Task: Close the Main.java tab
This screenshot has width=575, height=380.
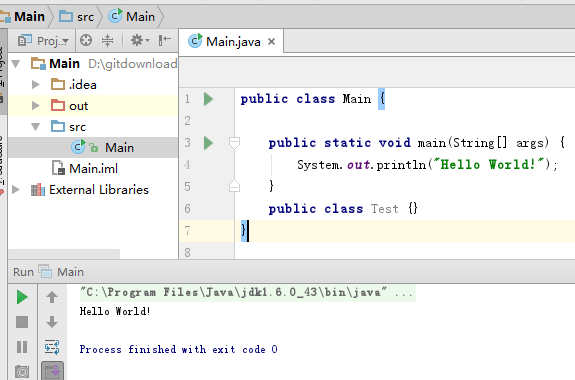Action: [x=271, y=42]
